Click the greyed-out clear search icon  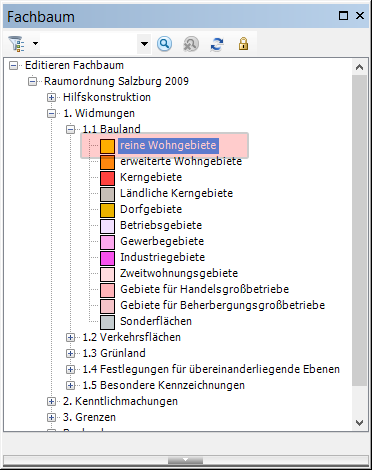pos(191,44)
